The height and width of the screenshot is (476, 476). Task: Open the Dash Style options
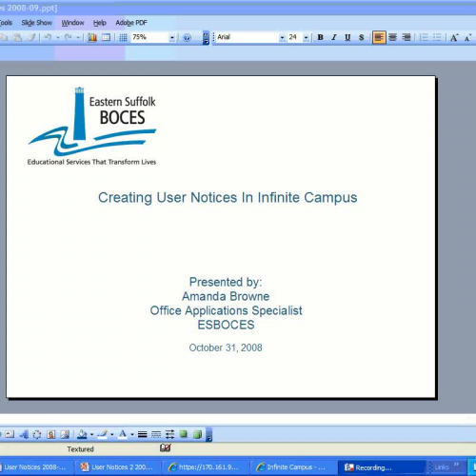[156, 434]
